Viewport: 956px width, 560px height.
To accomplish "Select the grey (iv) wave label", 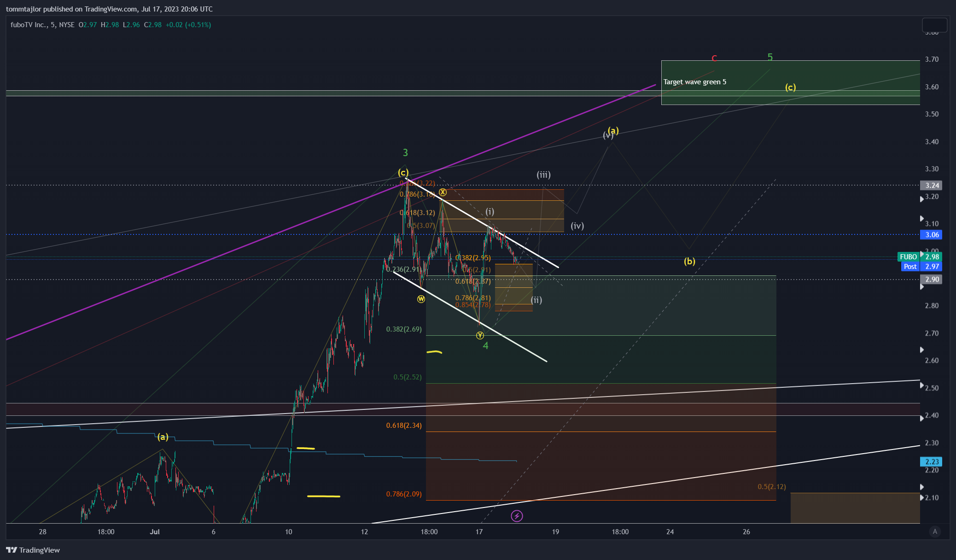I will point(577,226).
